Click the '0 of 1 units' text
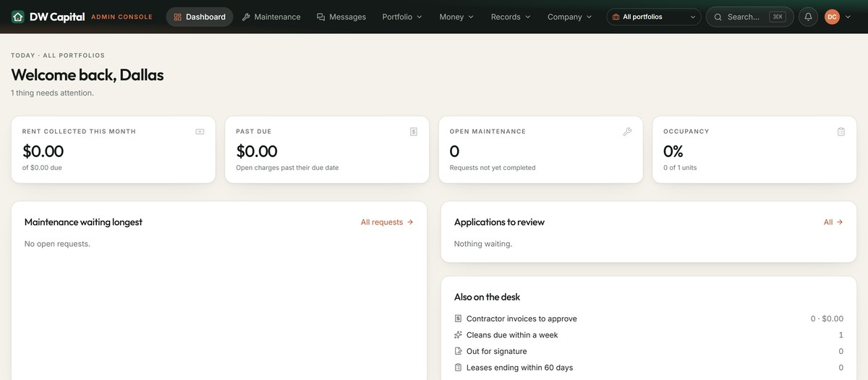 (x=680, y=168)
